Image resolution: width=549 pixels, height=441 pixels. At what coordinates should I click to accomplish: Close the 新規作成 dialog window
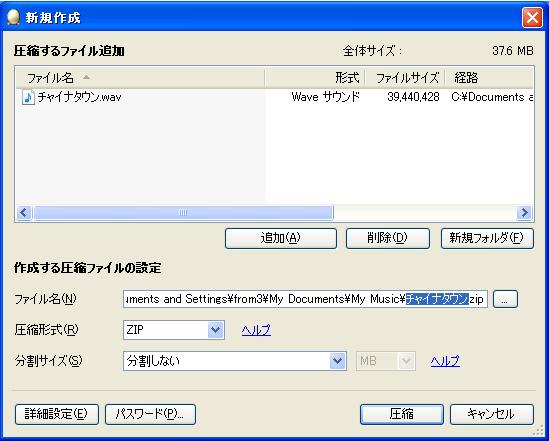(532, 18)
